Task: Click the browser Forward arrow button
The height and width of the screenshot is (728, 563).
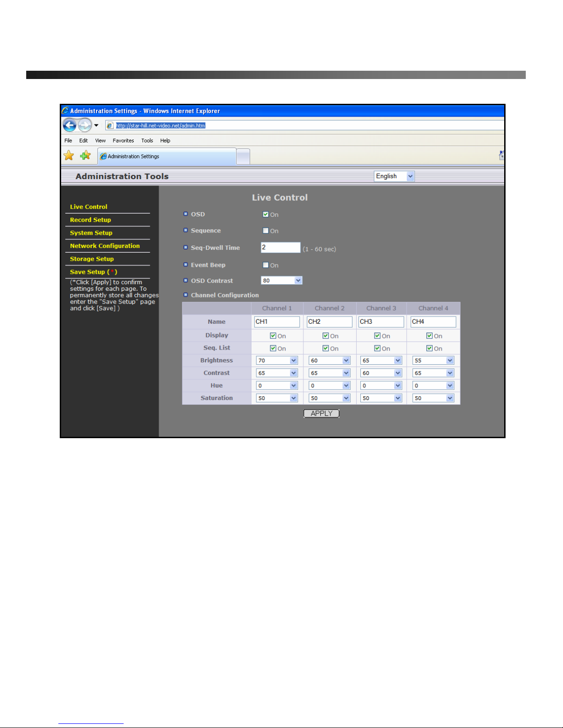Action: 85,125
